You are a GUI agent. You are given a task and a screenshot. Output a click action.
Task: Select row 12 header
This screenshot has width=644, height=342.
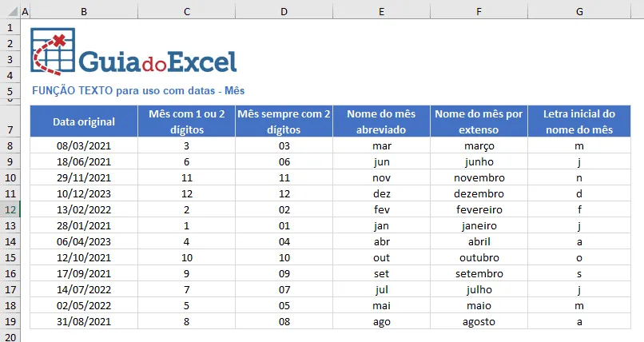[10, 209]
